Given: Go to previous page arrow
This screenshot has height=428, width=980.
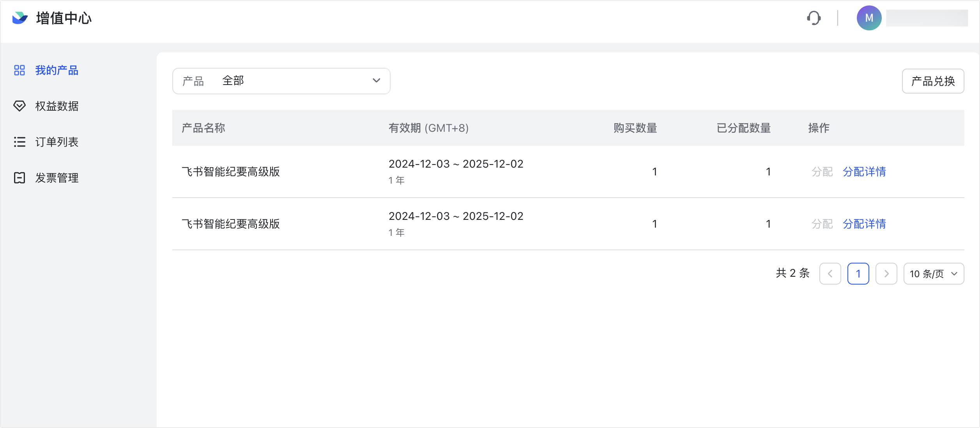Looking at the screenshot, I should tap(830, 274).
